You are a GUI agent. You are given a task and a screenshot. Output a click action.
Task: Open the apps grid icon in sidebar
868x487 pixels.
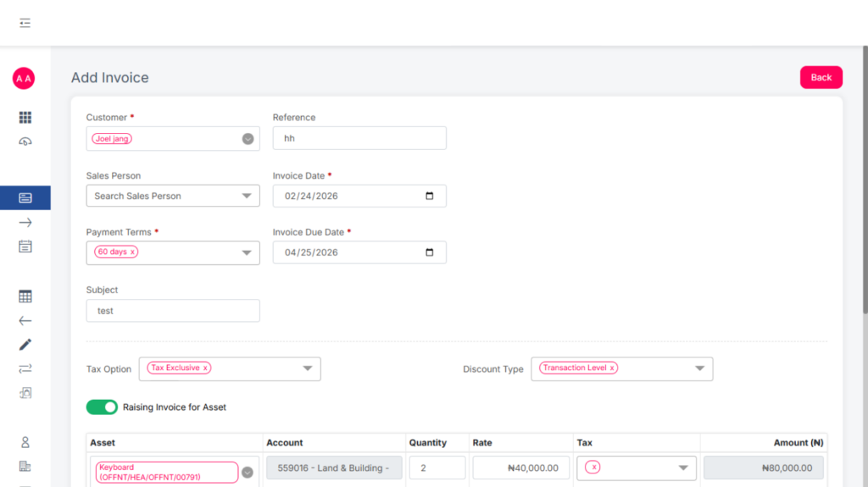click(25, 118)
